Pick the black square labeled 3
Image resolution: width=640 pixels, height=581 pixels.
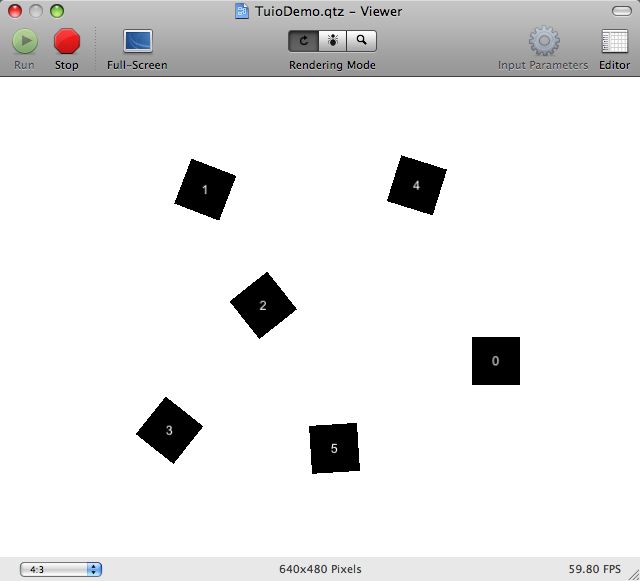[x=169, y=430]
